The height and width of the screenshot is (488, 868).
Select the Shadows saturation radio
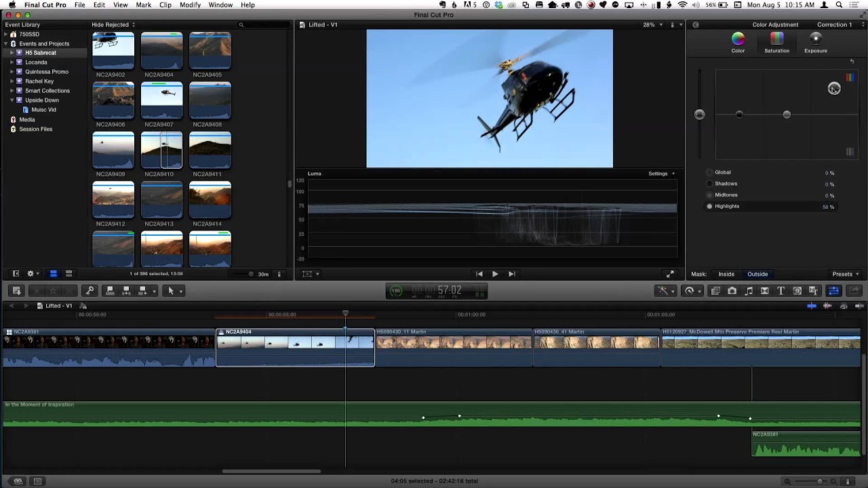coord(710,184)
